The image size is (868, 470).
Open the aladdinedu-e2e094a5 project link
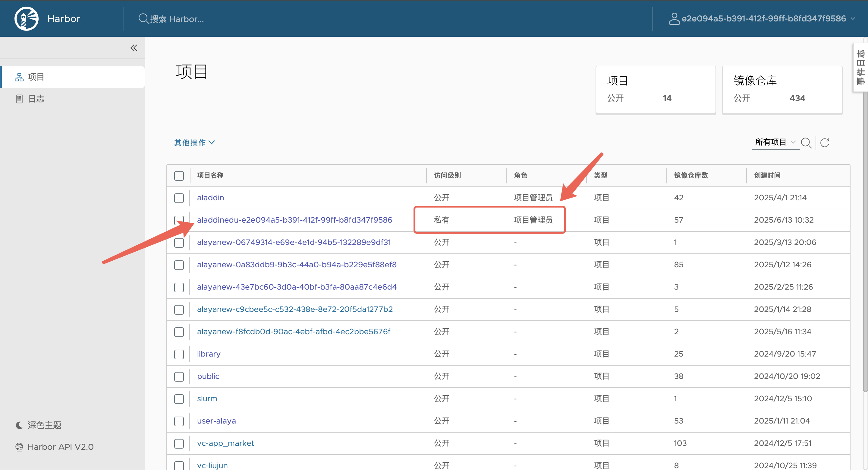[294, 220]
